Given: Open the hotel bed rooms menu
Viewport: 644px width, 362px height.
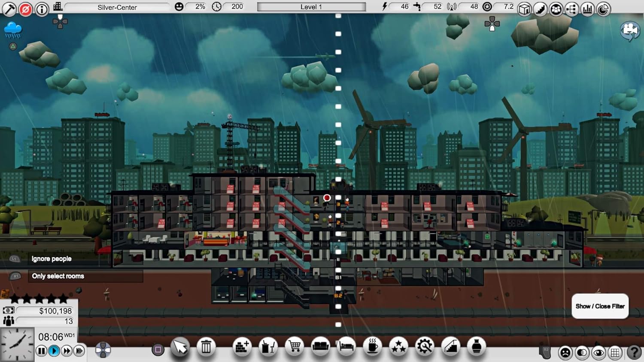Looking at the screenshot, I should click(x=347, y=347).
